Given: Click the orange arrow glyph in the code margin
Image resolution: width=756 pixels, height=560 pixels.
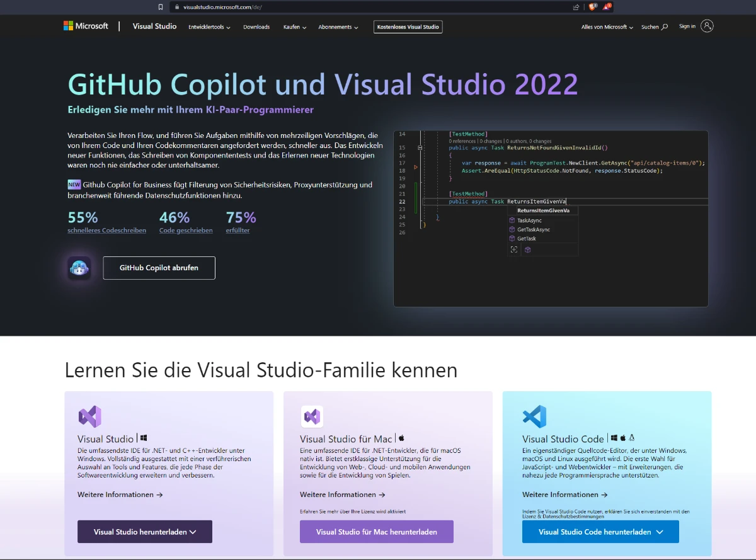Looking at the screenshot, I should pyautogui.click(x=416, y=167).
